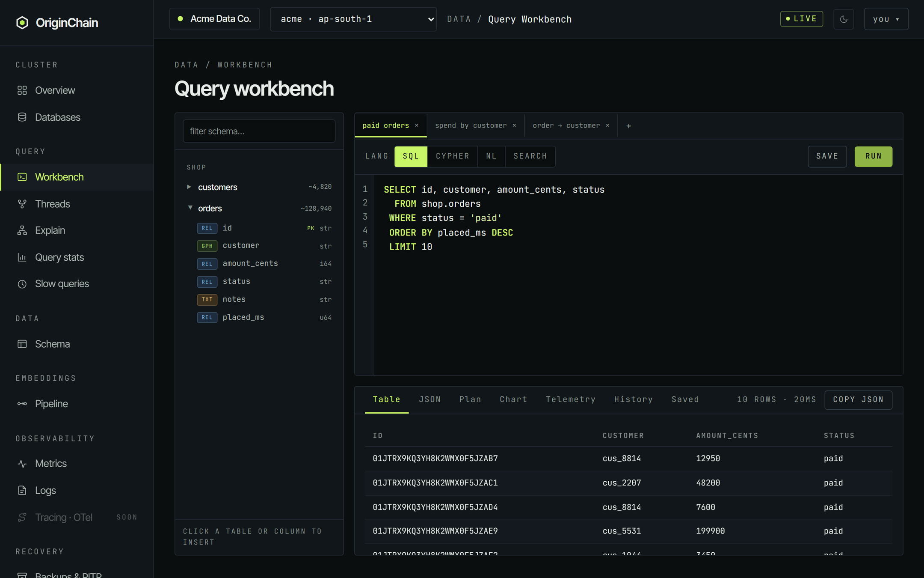Image resolution: width=924 pixels, height=578 pixels.
Task: Select the spend by customer tab
Action: pos(471,125)
